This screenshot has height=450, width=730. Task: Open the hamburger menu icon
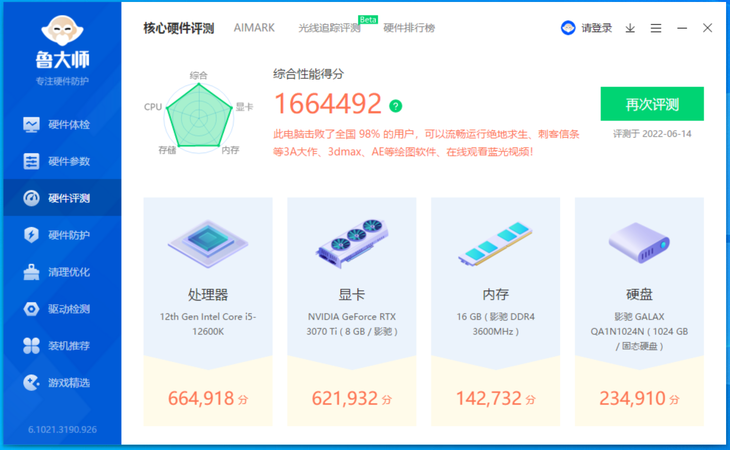click(x=656, y=28)
